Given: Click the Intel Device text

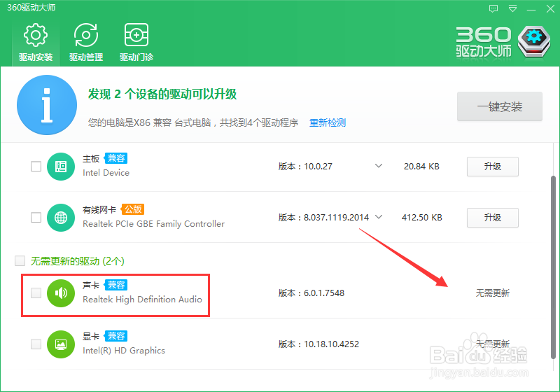Looking at the screenshot, I should pyautogui.click(x=106, y=173).
